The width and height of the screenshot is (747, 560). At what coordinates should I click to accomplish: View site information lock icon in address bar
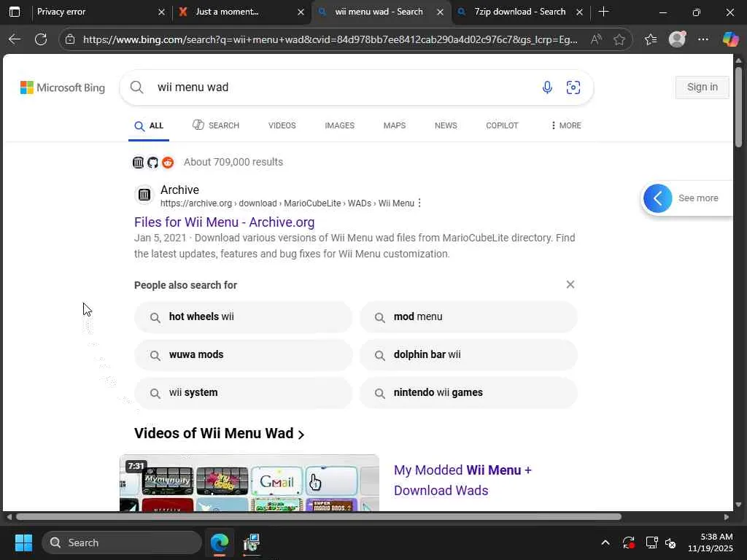70,39
